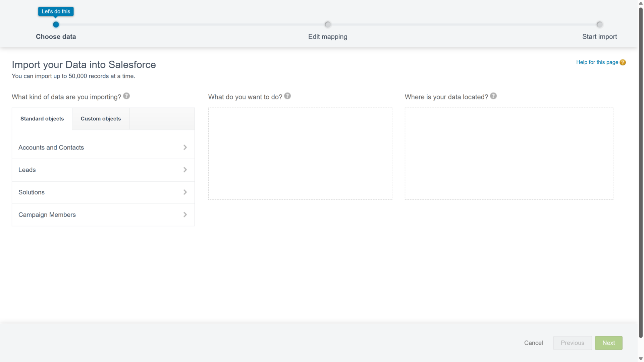Click the 'Edit mapping' step circle
This screenshot has height=362, width=644.
click(327, 24)
